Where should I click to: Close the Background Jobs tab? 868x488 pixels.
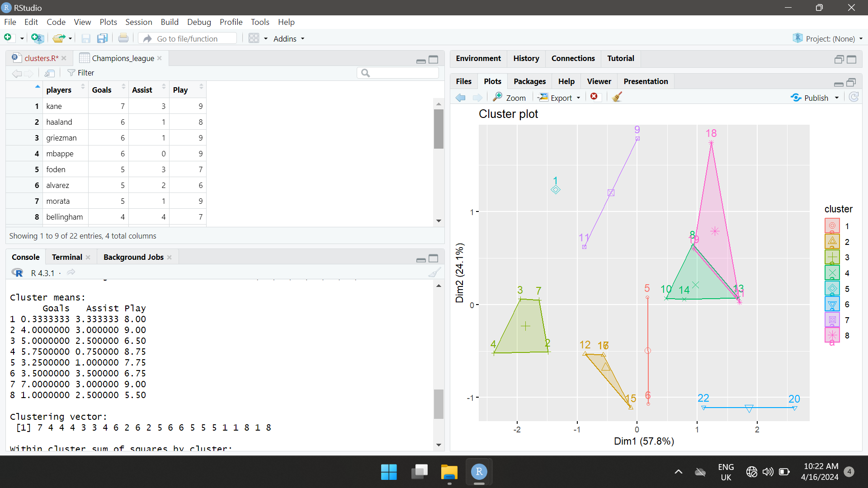pyautogui.click(x=170, y=258)
